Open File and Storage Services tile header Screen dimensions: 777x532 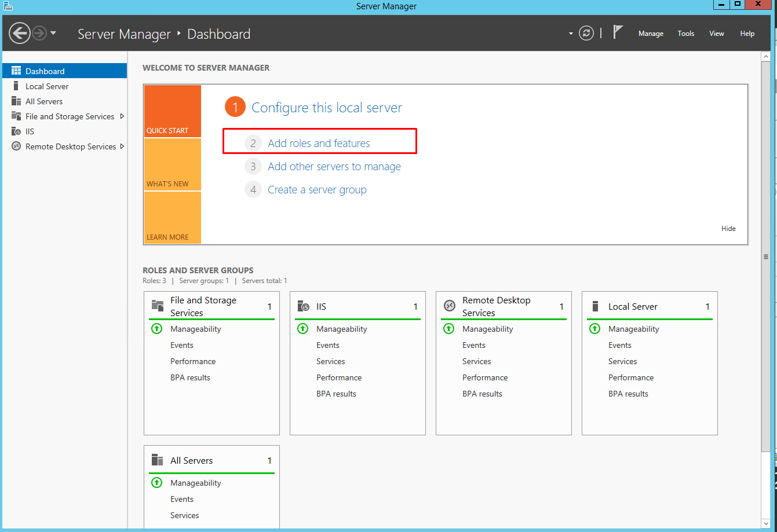211,306
